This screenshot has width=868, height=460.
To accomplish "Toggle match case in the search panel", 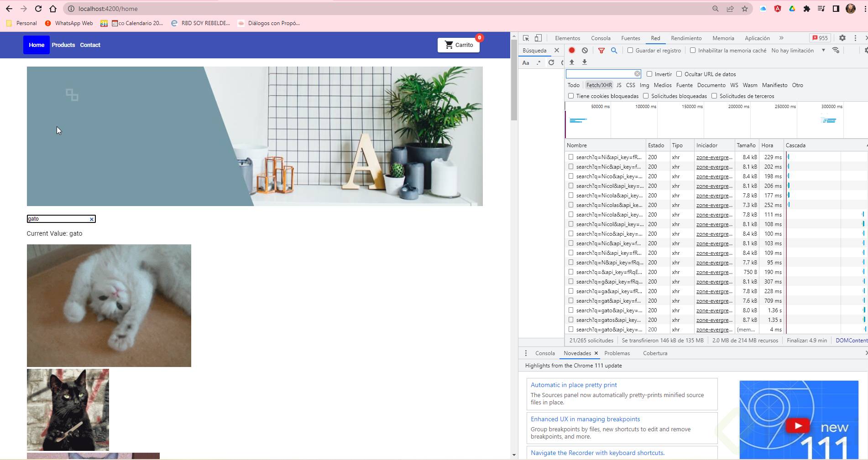I will click(526, 62).
